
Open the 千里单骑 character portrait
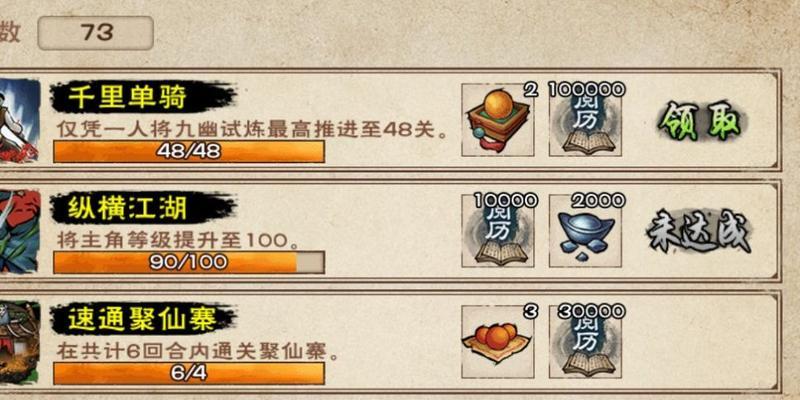pos(20,120)
